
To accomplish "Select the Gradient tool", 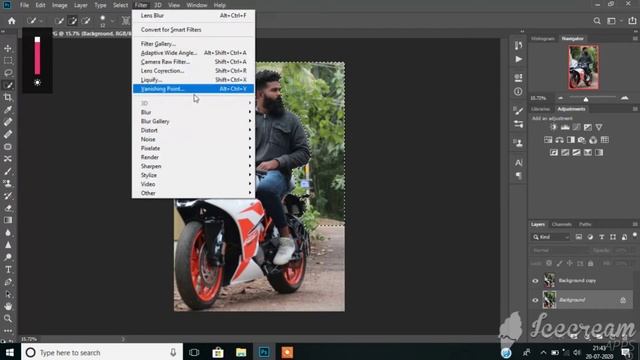I will [x=8, y=220].
